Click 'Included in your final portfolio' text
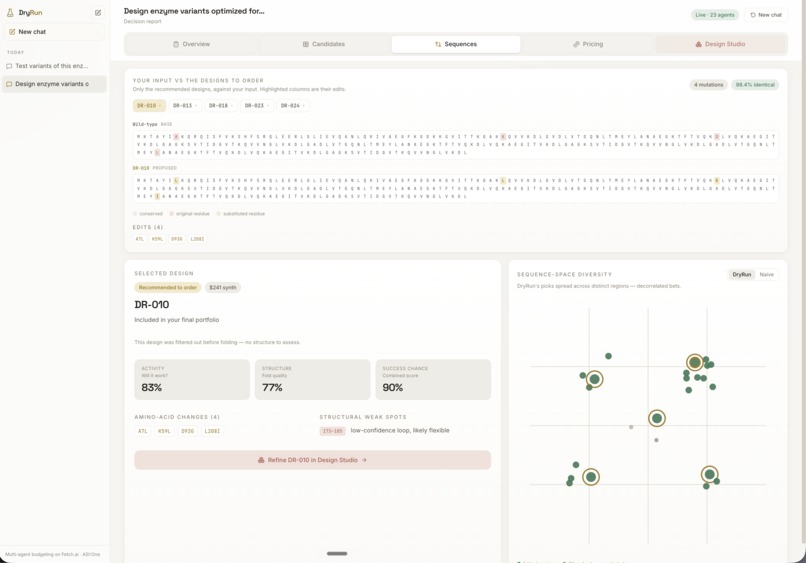Viewport: 806px width, 563px height. pyautogui.click(x=177, y=320)
